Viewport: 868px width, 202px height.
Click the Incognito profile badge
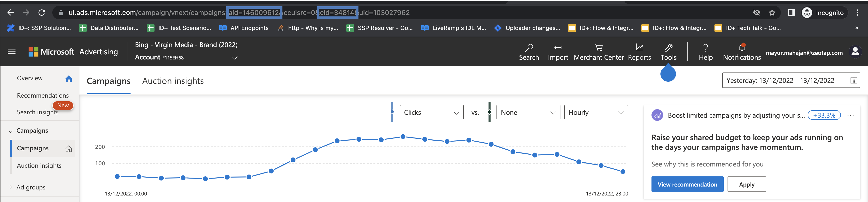point(824,13)
